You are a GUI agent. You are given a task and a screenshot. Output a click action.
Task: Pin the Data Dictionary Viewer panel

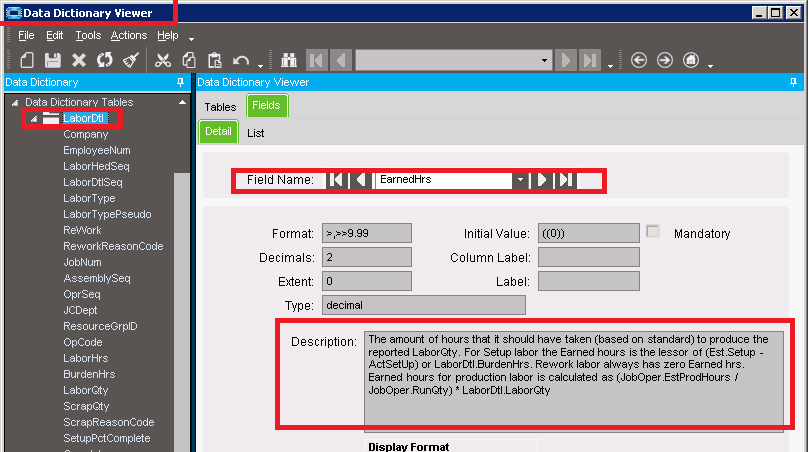click(x=793, y=82)
